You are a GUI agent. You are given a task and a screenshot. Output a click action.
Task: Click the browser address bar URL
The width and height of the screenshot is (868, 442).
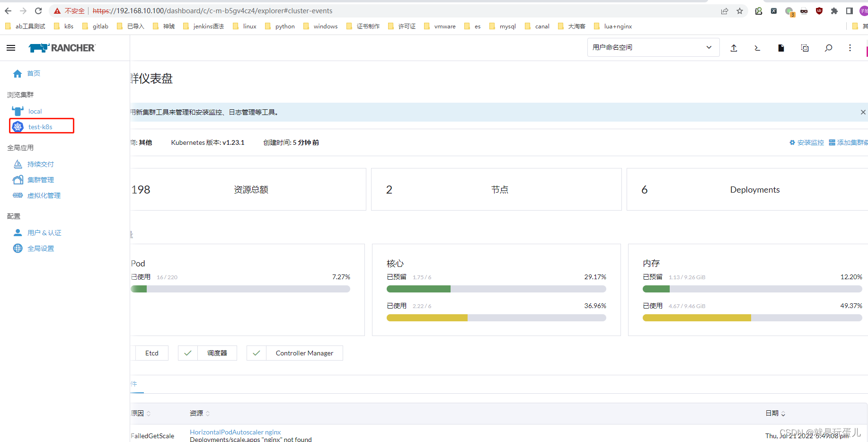[213, 10]
